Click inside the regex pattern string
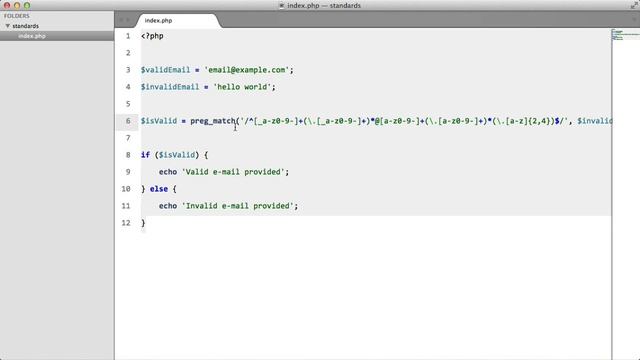Viewport: 640px width, 360px height. tap(404, 121)
